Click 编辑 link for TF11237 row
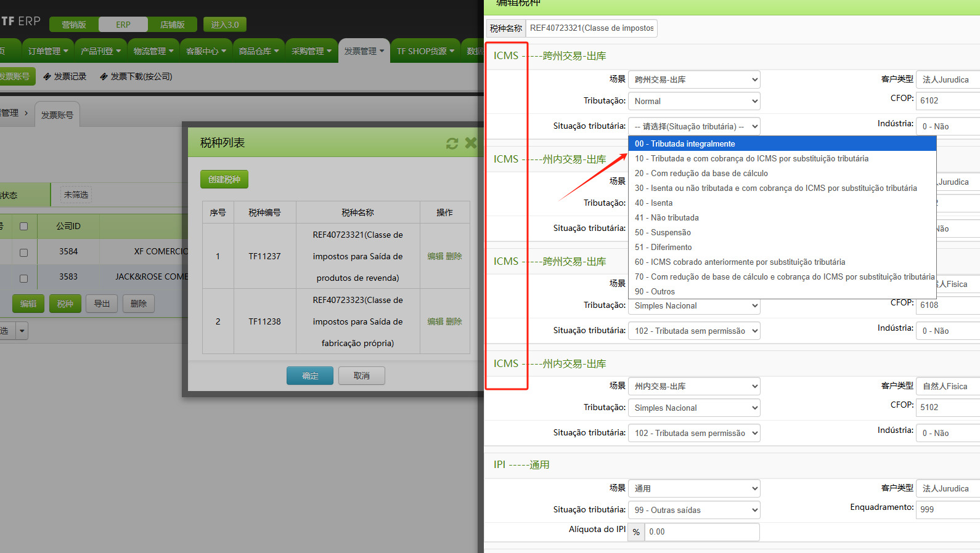This screenshot has width=980, height=553. [x=435, y=256]
